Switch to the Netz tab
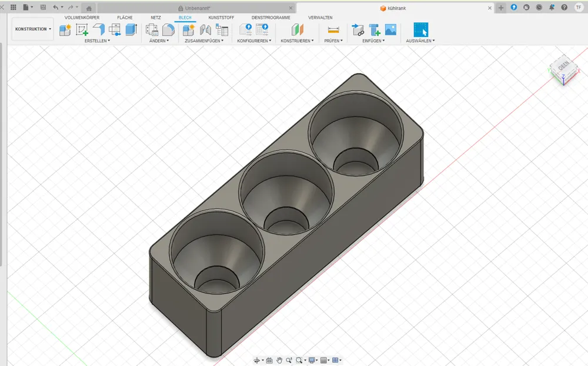The width and height of the screenshot is (588, 366). pos(156,18)
